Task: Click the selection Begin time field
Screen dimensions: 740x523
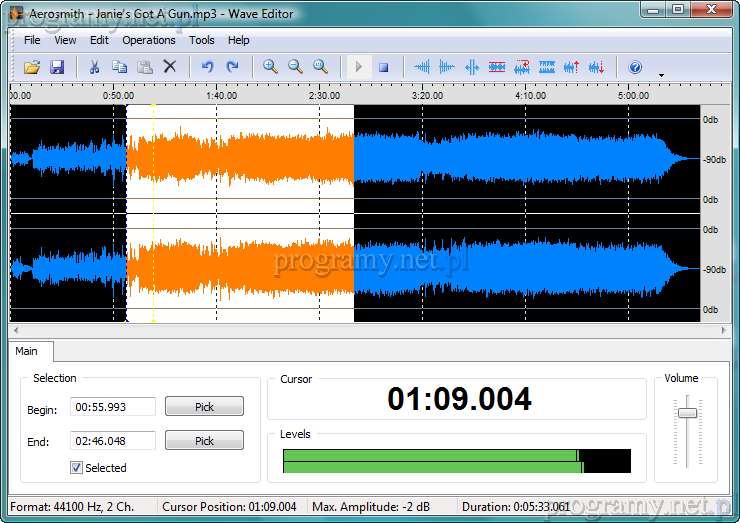Action: 113,407
